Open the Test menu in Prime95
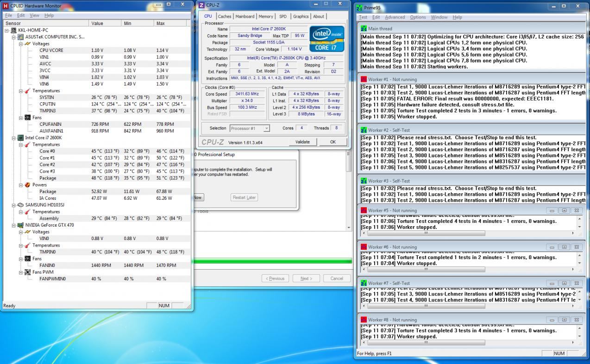Viewport: 590px width, 364px height. [x=363, y=17]
